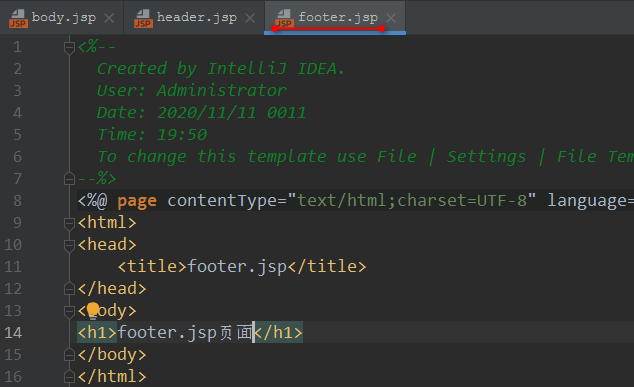Click the JSP file icon on footer.jsp tab

click(x=284, y=19)
